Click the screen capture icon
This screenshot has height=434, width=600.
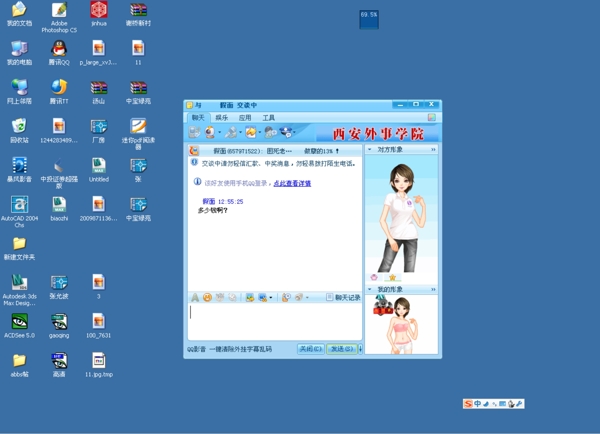point(262,297)
